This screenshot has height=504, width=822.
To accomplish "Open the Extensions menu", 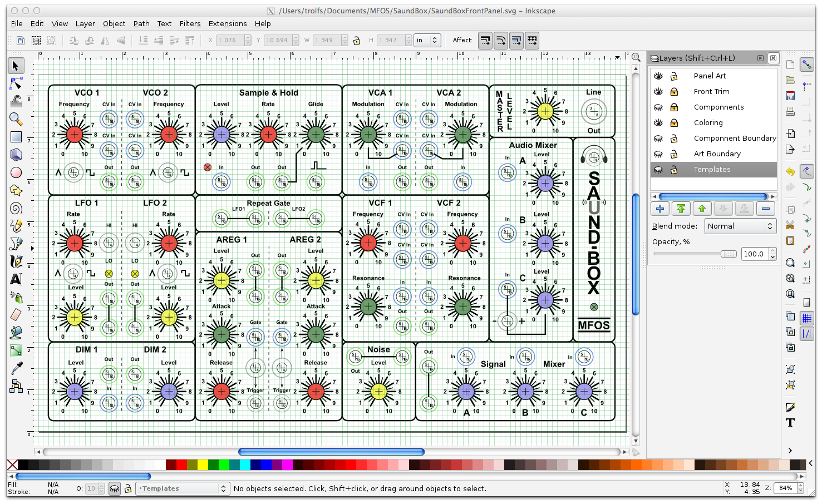I will click(227, 23).
